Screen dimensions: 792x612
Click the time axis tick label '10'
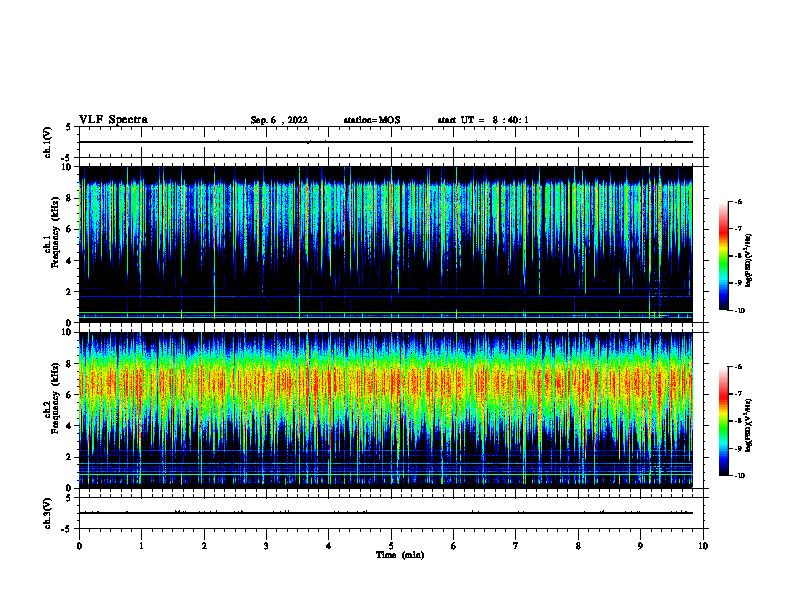(703, 546)
